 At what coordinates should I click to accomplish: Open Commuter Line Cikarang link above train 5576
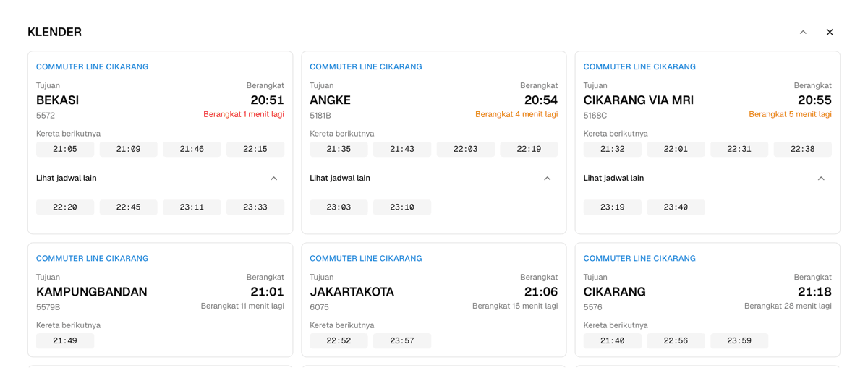pos(639,259)
